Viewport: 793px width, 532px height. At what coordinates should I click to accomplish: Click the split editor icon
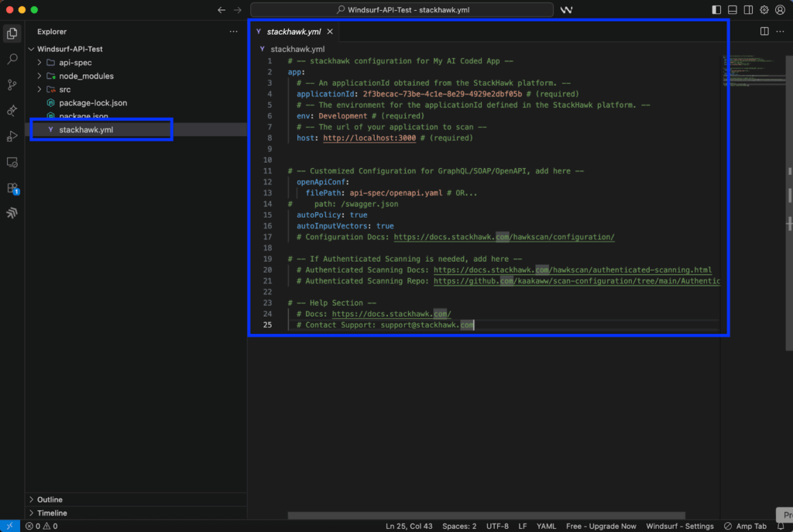tap(764, 32)
